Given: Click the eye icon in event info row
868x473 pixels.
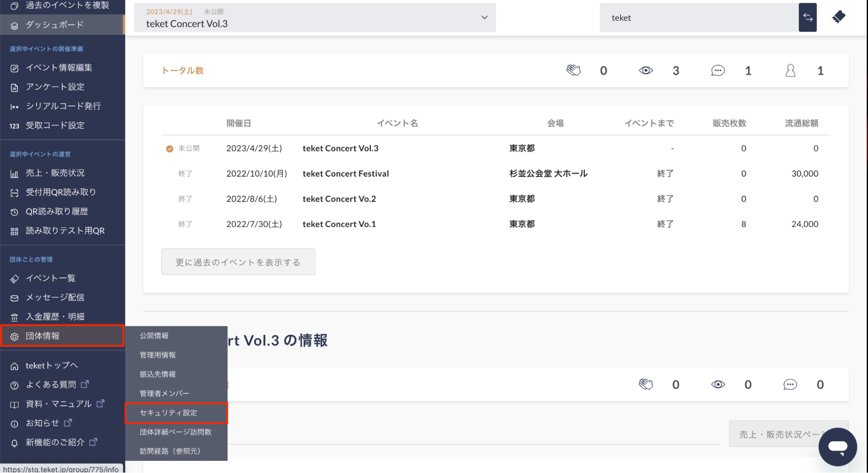Looking at the screenshot, I should point(718,384).
